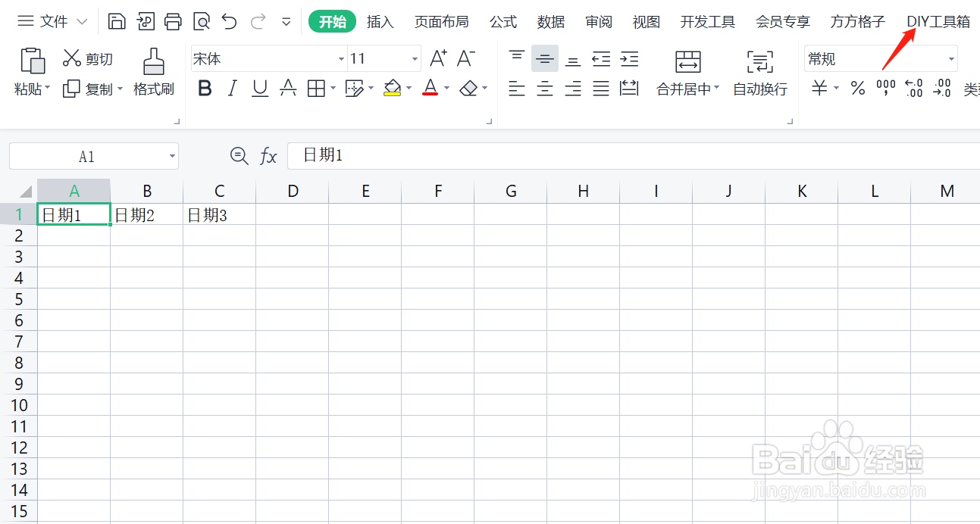
Task: Select the 格式刷 format painter tool
Action: pos(154,72)
